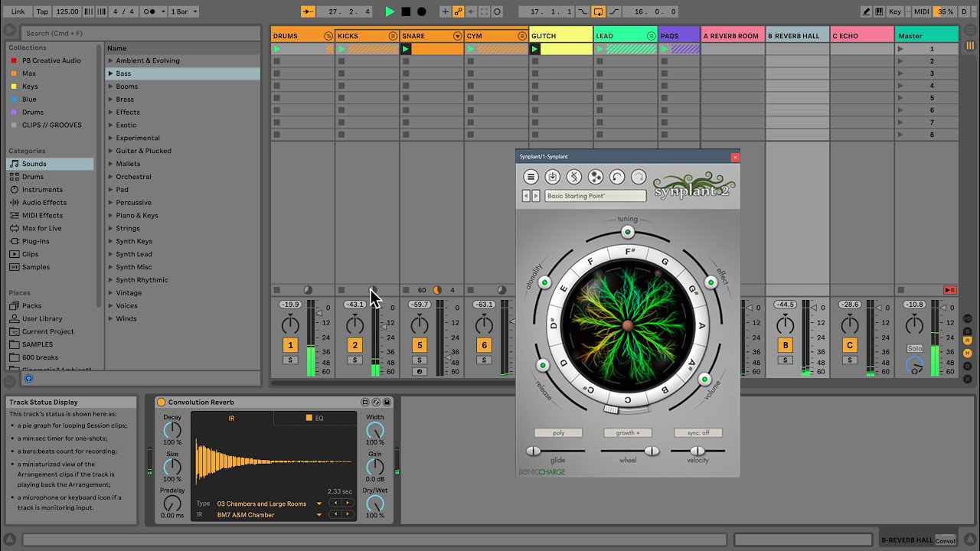This screenshot has width=980, height=551.
Task: Click the Master Solo cue button
Action: click(915, 348)
